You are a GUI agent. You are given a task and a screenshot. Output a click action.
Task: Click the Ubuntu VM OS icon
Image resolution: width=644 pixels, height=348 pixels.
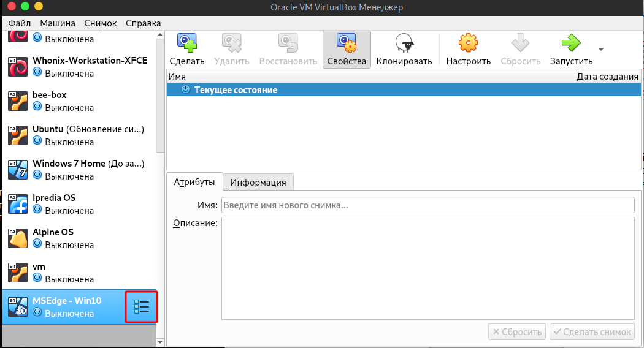coord(18,135)
